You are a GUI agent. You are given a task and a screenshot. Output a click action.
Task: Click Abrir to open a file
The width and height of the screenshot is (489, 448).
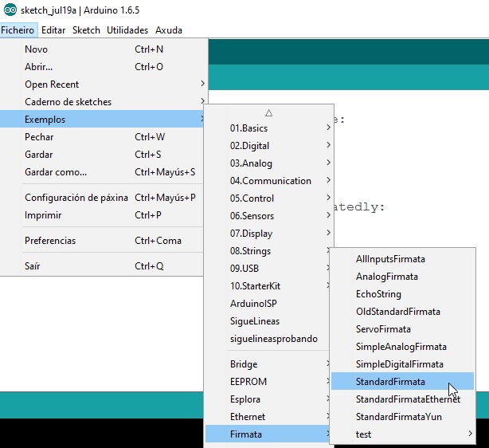[x=38, y=67]
